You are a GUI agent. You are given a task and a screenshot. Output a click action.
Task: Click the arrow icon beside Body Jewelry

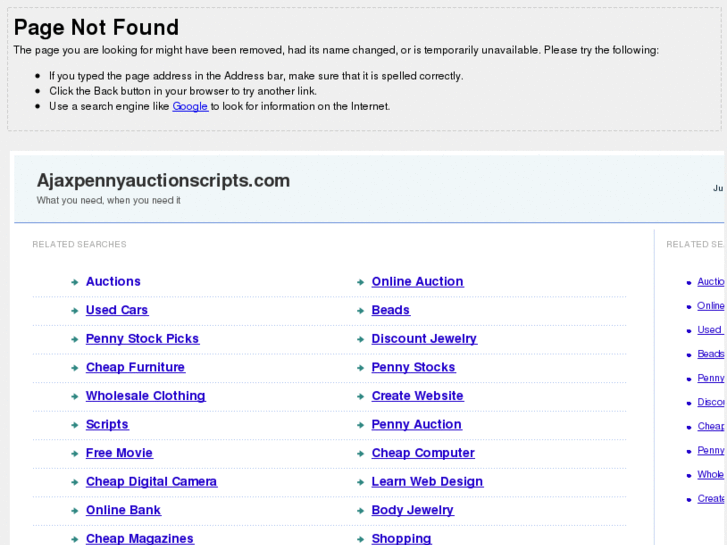360,511
